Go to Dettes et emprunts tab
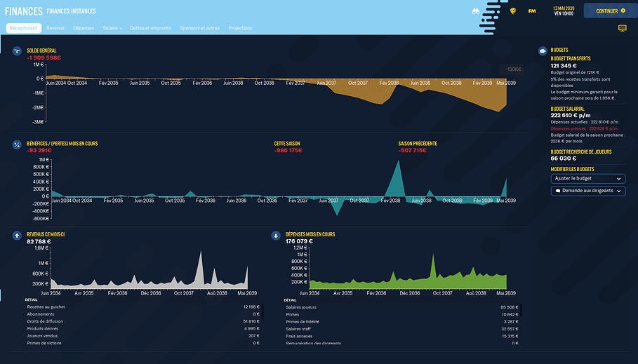Viewport: 638px width, 364px height. pos(151,28)
